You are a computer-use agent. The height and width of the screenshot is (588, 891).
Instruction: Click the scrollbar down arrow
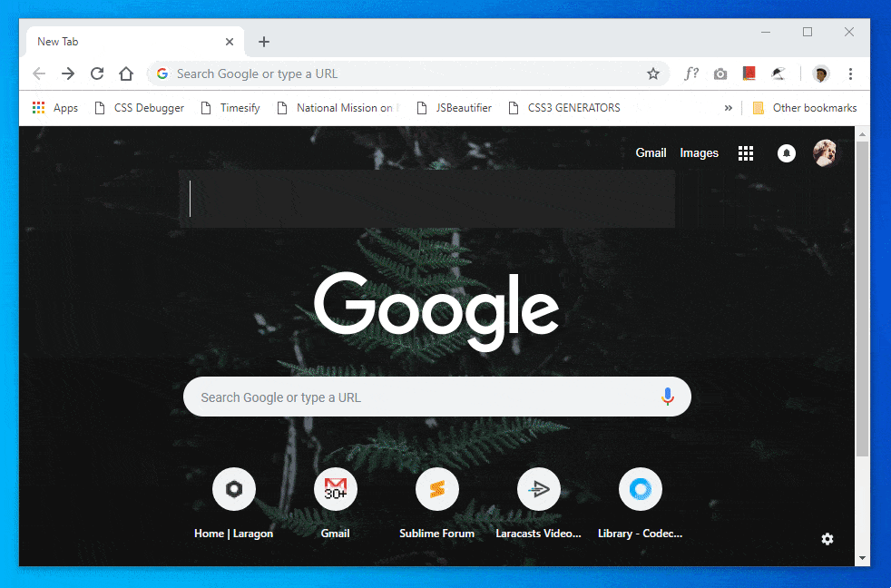862,558
